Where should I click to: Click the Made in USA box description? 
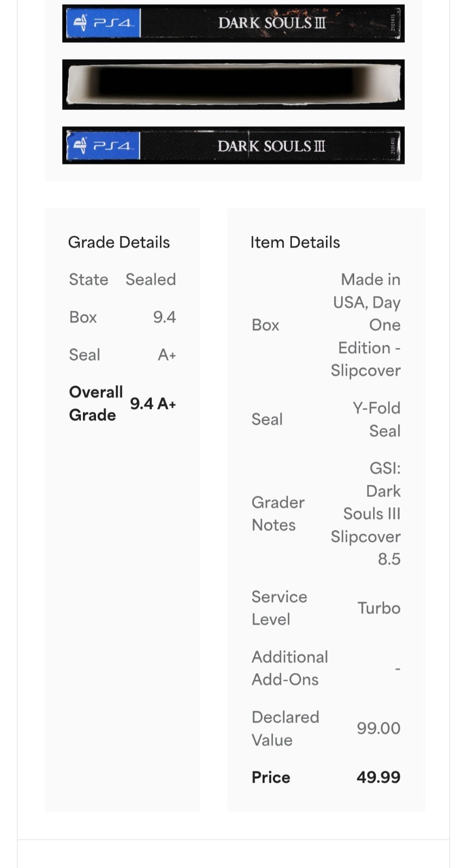click(x=366, y=325)
